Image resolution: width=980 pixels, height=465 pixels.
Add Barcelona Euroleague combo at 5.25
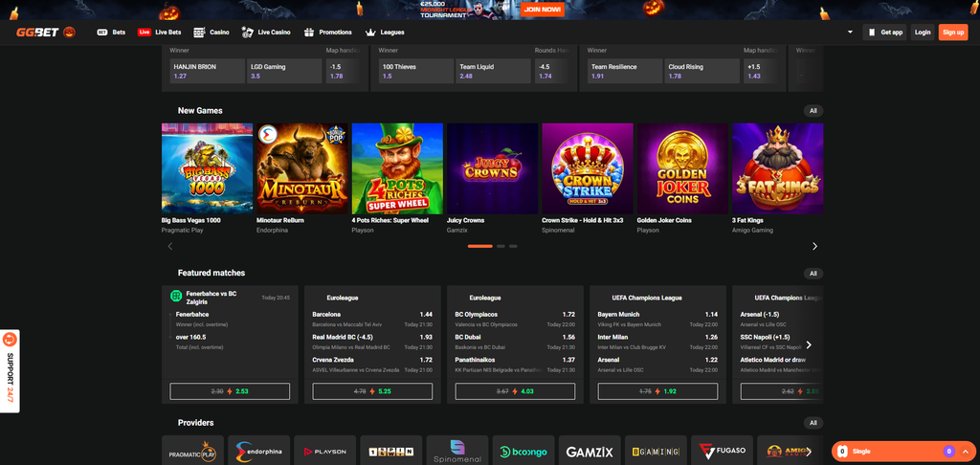(372, 391)
